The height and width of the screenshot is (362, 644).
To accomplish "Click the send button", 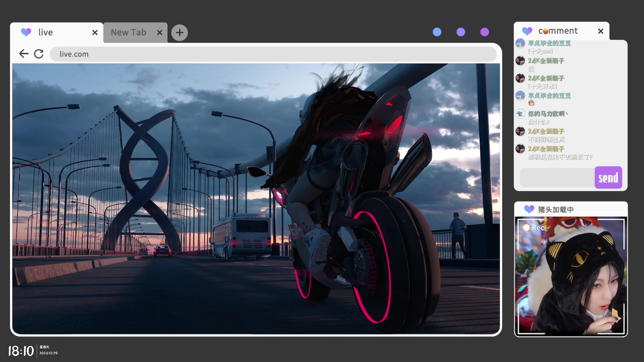I will [608, 178].
